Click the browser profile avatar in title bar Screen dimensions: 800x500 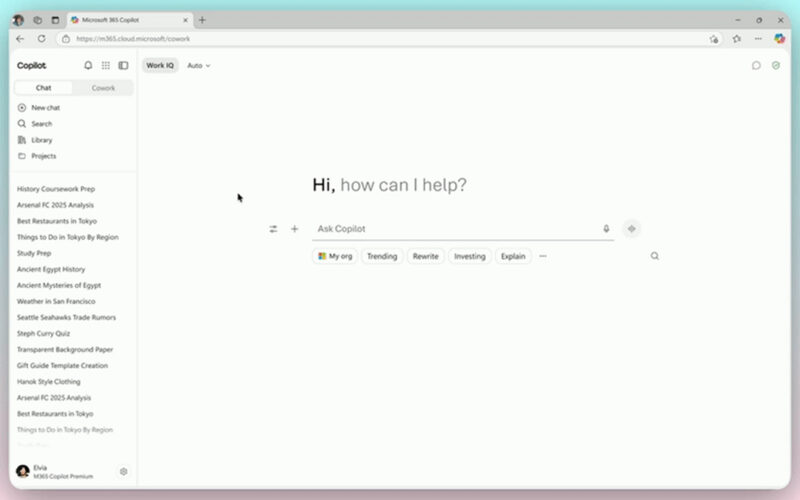pyautogui.click(x=18, y=20)
